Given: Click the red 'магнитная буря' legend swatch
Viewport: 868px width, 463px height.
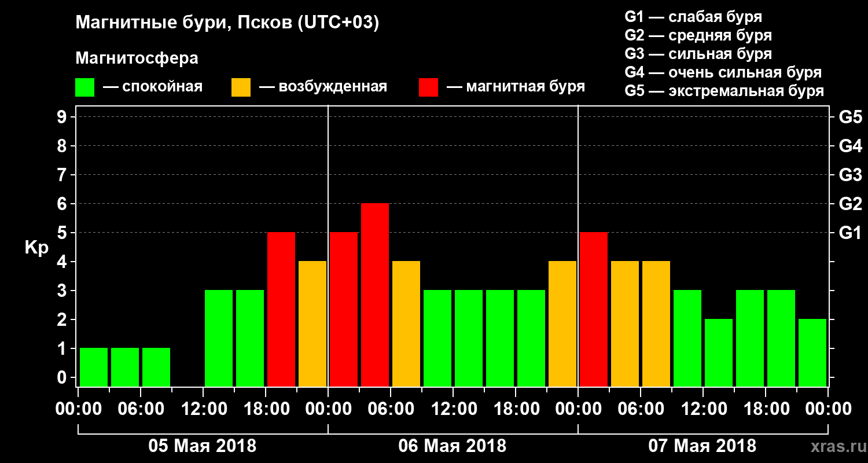Looking at the screenshot, I should click(x=429, y=87).
